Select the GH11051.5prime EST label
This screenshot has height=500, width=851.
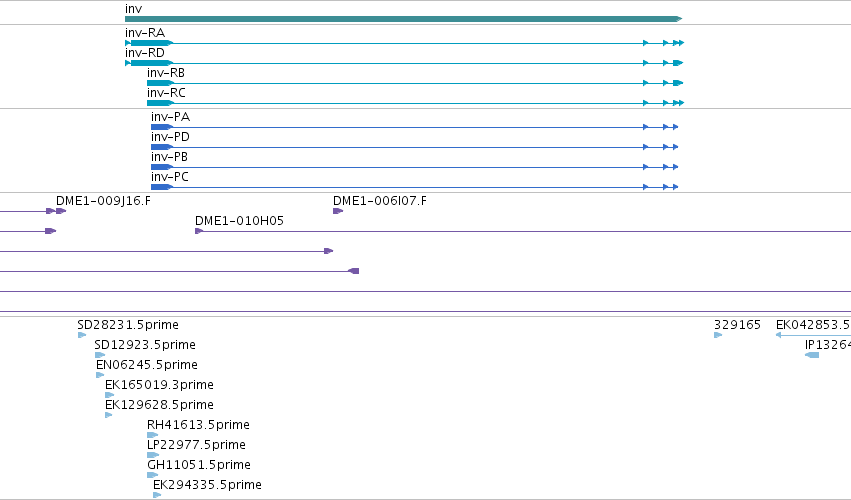click(199, 465)
